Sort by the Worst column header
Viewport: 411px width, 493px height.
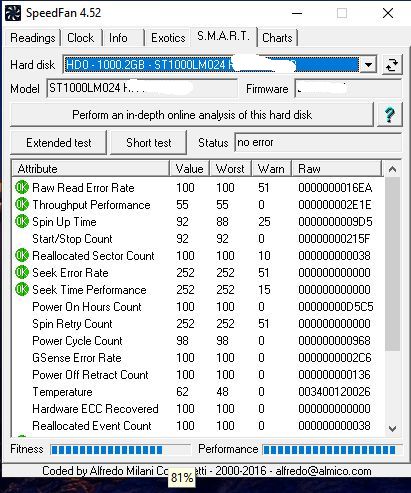[x=230, y=169]
